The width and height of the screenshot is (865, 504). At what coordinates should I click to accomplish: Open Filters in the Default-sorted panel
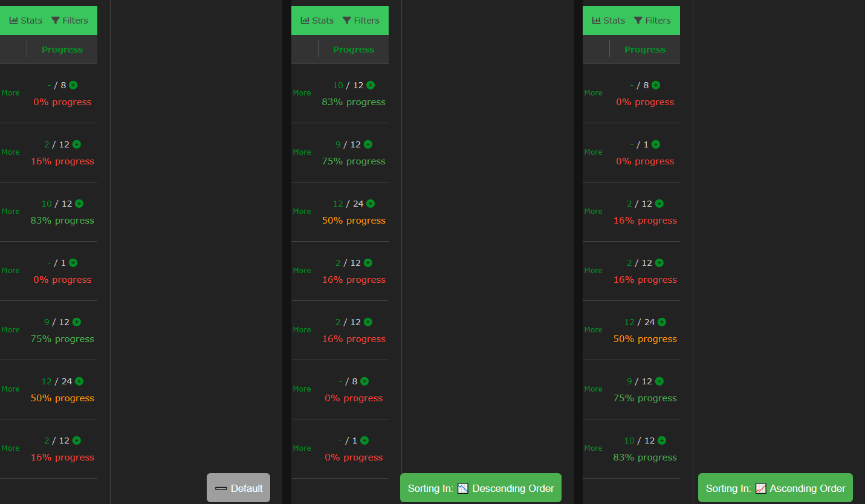70,21
